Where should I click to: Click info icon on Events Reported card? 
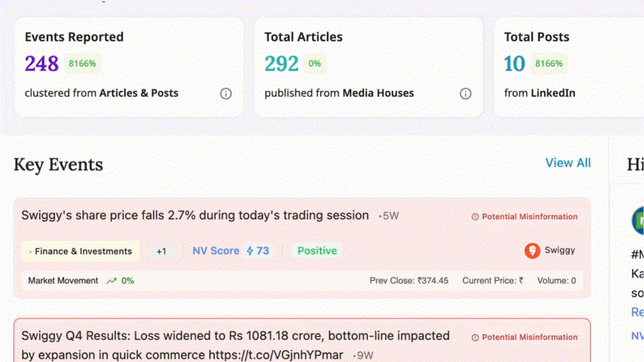coord(225,94)
